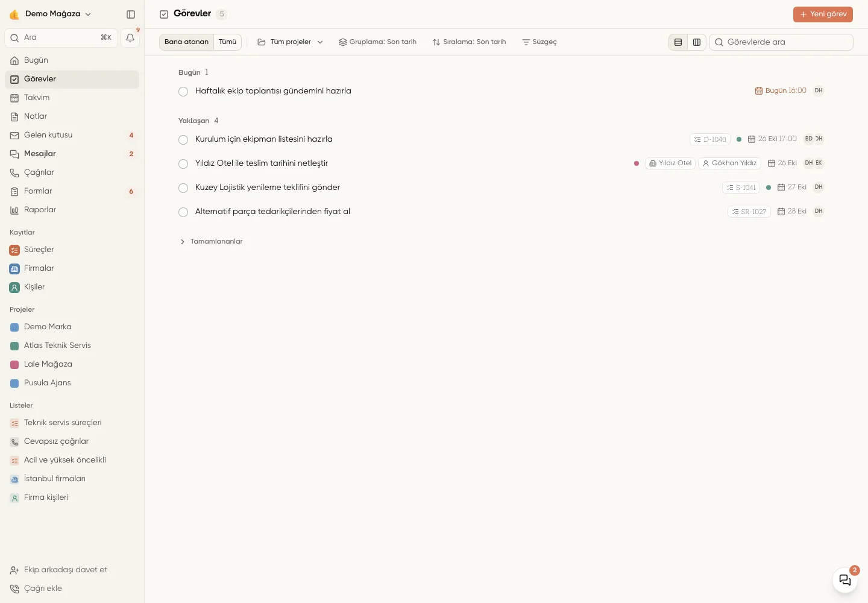Viewport: 868px width, 603px height.
Task: Open Süreçler records
Action: (72, 250)
